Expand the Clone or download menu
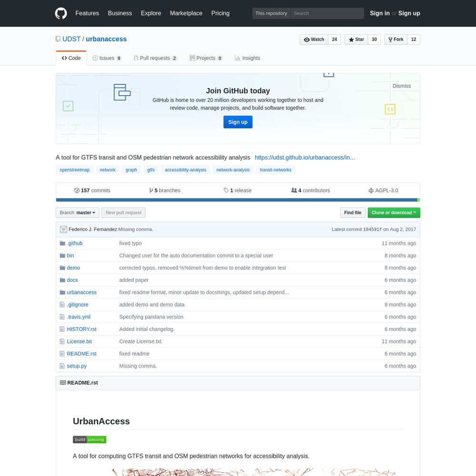 (394, 212)
